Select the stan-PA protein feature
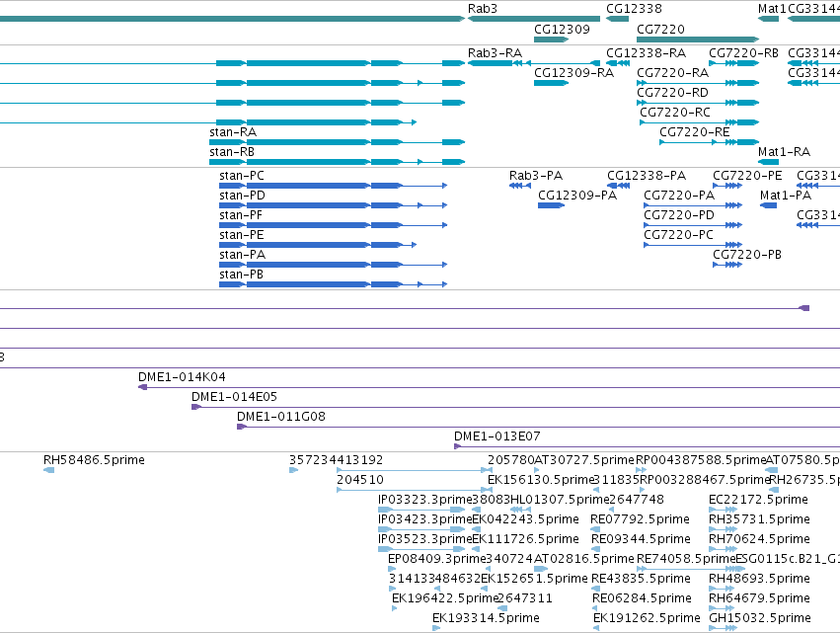840x633 pixels. 334,265
